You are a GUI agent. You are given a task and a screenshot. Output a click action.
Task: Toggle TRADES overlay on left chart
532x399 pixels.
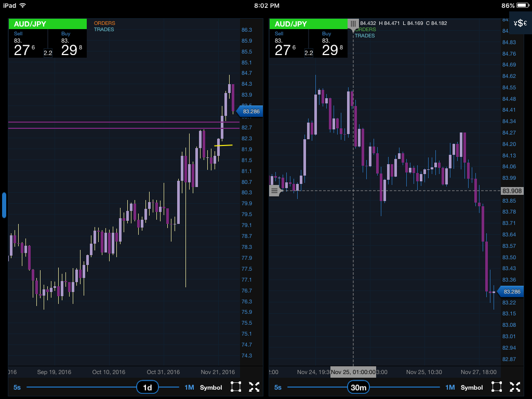[104, 30]
